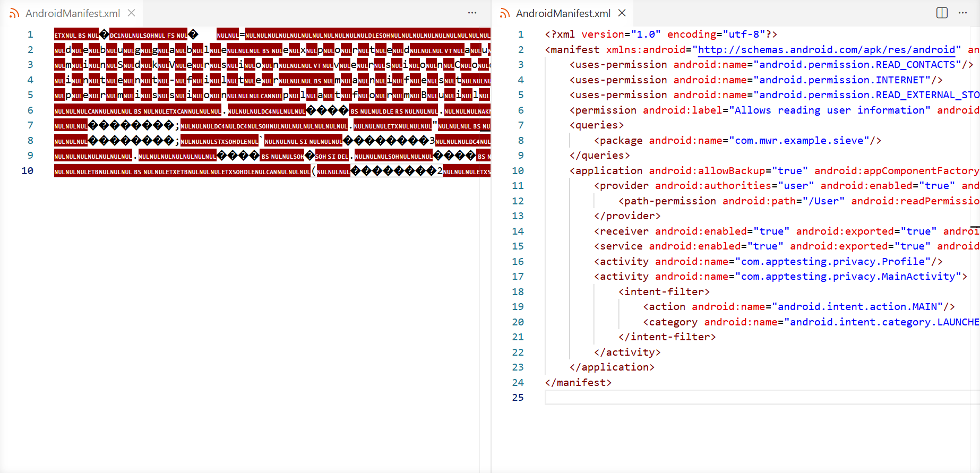Image resolution: width=980 pixels, height=473 pixels.
Task: Click line number 10 in the left editor
Action: [28, 170]
